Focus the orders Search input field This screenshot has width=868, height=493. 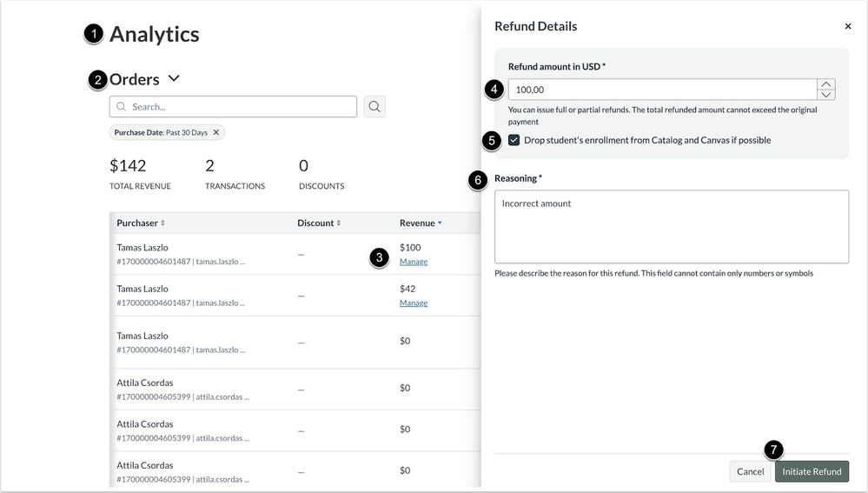[x=239, y=107]
